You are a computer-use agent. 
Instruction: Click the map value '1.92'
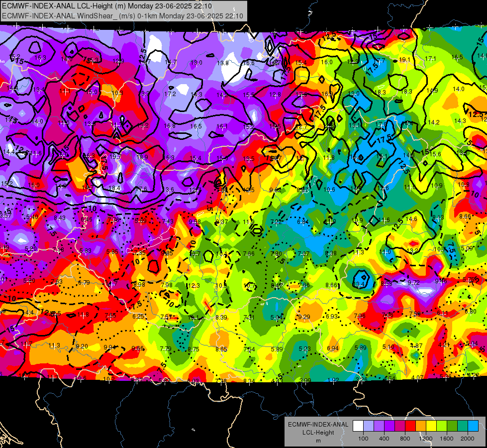point(333,380)
